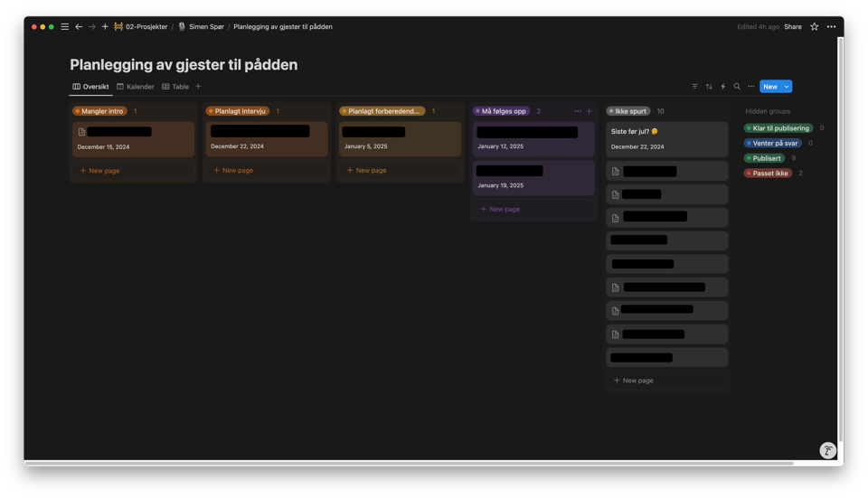Open the three-dot menu beside Share

pos(831,27)
